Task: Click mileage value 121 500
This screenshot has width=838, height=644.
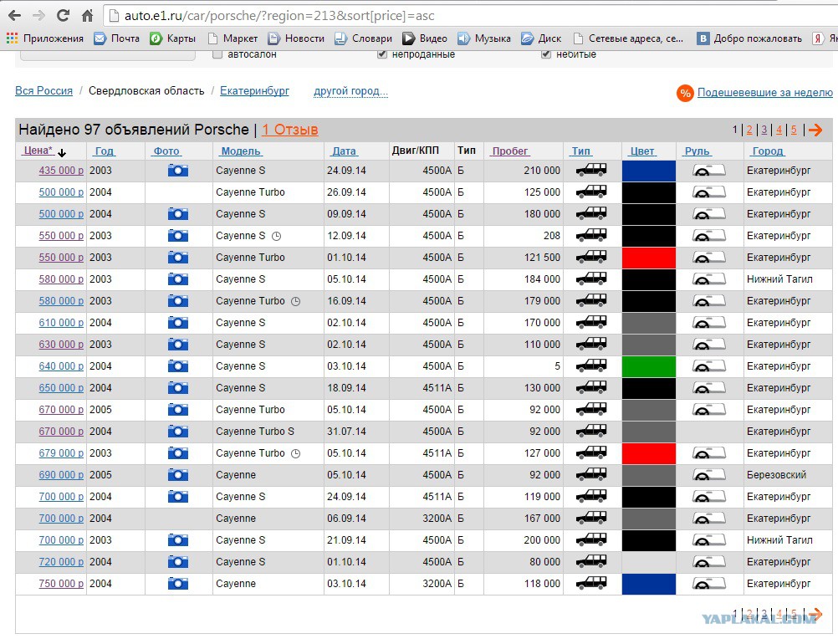Action: coord(542,257)
